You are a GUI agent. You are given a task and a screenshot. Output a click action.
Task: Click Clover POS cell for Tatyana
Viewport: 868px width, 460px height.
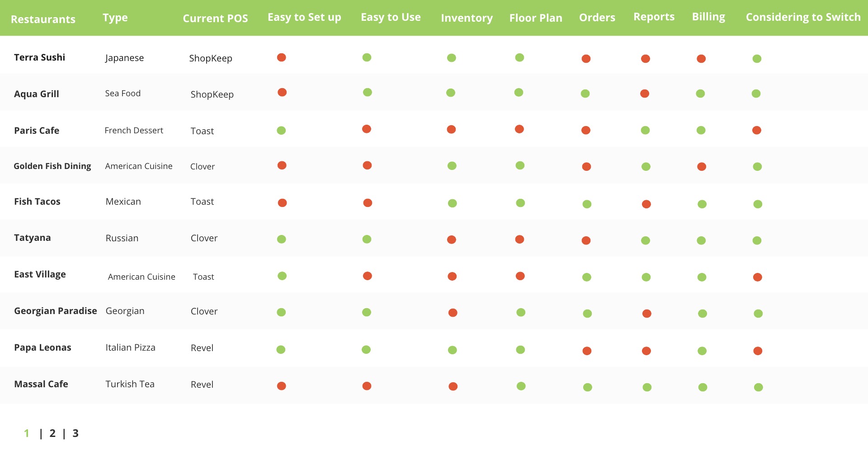[204, 238]
